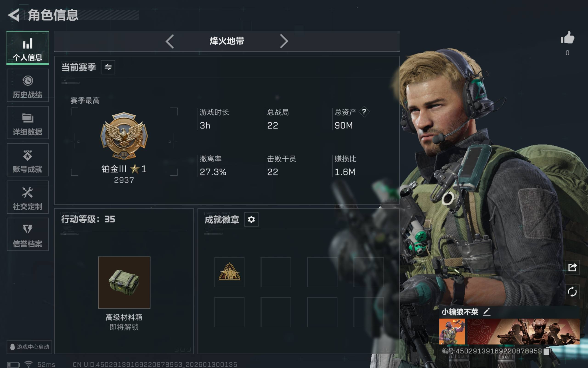Toggle the 当前赛季 season switch button
This screenshot has width=588, height=368.
coord(108,67)
